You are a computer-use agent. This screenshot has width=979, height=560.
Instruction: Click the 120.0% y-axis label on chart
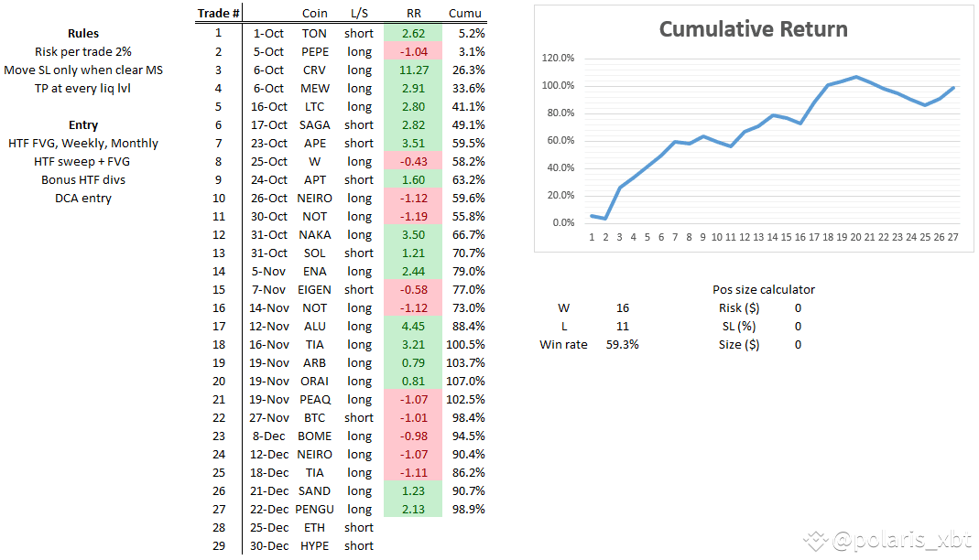click(558, 58)
